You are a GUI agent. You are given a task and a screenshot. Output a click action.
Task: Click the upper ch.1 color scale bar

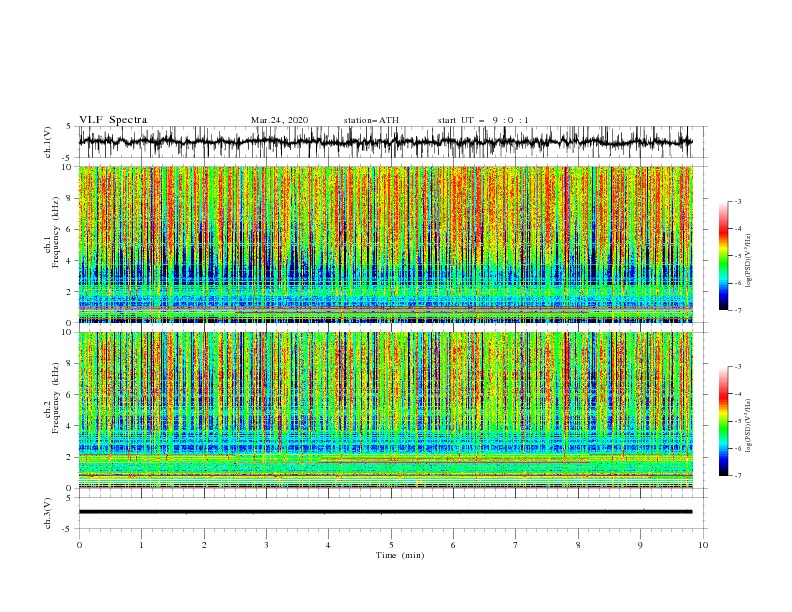[x=723, y=256]
